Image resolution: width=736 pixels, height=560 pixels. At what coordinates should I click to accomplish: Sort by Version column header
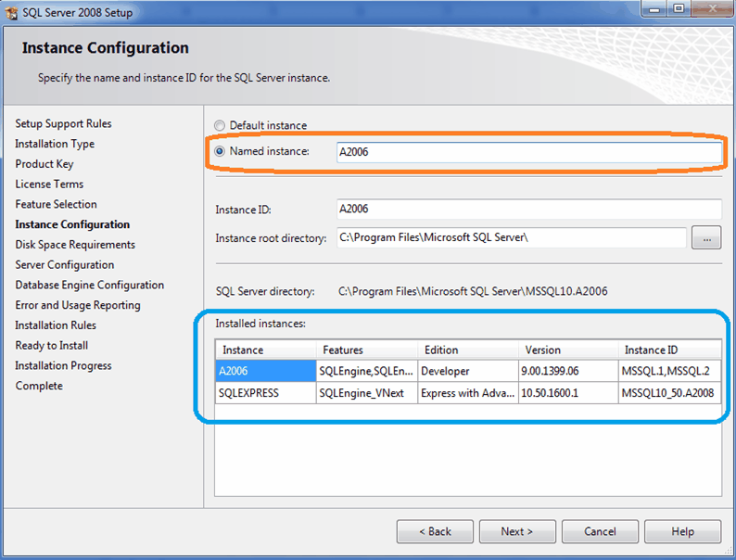coord(568,350)
